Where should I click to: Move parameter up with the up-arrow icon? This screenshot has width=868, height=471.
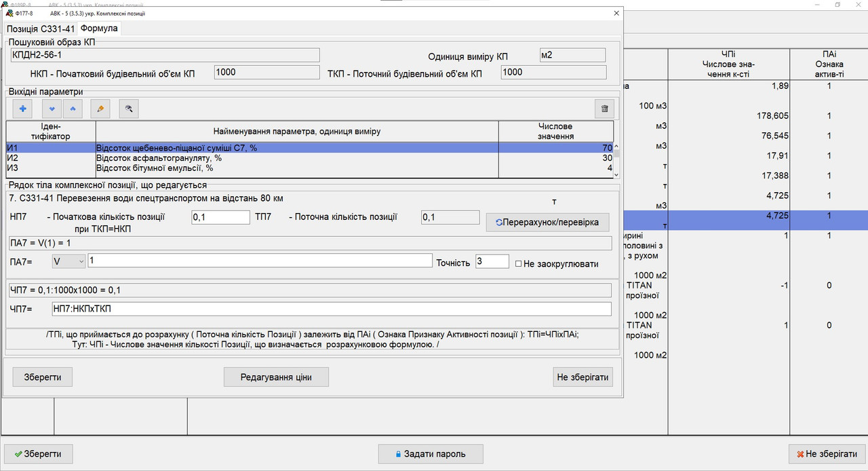click(73, 109)
